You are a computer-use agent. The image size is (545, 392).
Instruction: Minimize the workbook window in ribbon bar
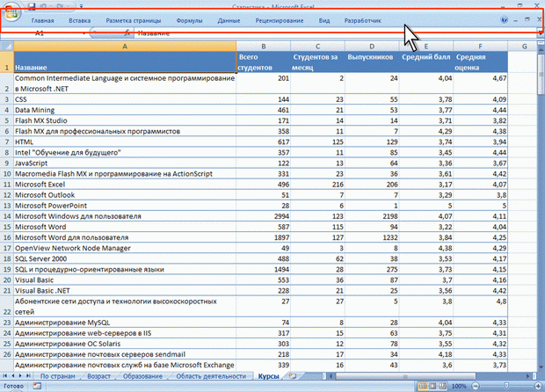[x=515, y=20]
